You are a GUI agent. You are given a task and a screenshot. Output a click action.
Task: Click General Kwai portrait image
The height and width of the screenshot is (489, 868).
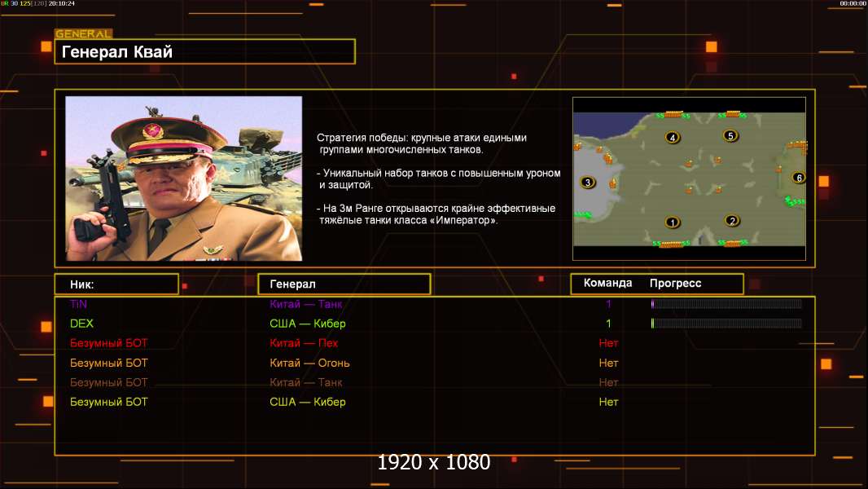point(184,178)
